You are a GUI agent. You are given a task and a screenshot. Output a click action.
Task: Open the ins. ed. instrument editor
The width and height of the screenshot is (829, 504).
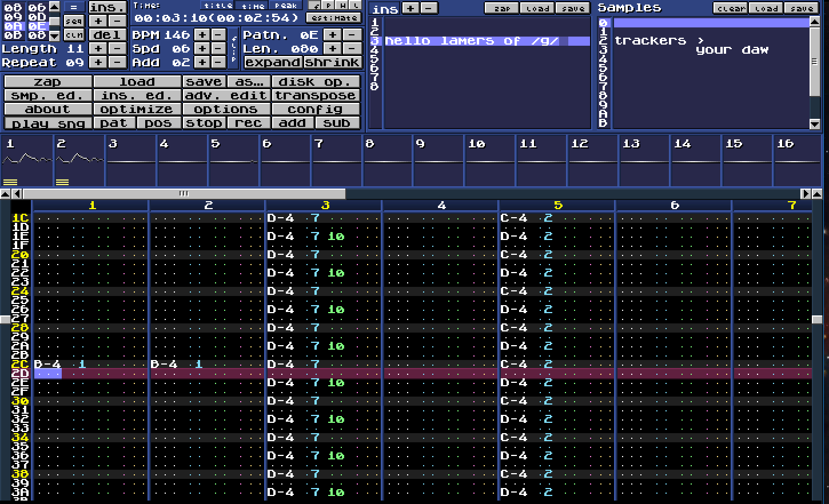pyautogui.click(x=137, y=95)
